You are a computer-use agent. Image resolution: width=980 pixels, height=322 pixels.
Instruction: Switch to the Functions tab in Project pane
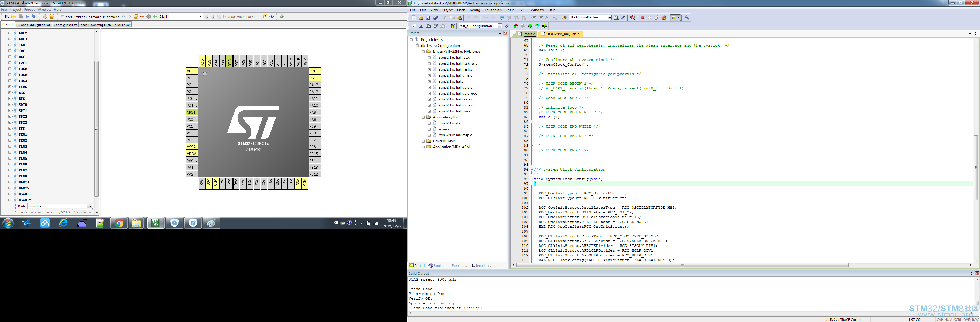tap(457, 266)
